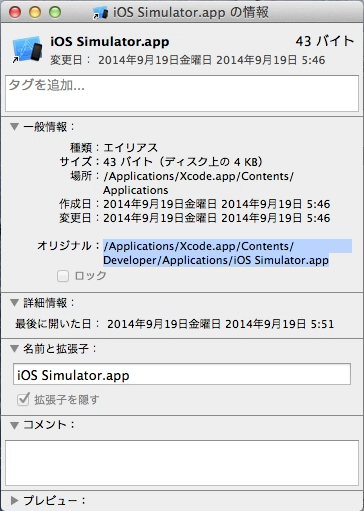The width and height of the screenshot is (364, 511).
Task: Click the サイズ value 43 バイト（ディスク上の 4 KB）
Action: pyautogui.click(x=183, y=162)
